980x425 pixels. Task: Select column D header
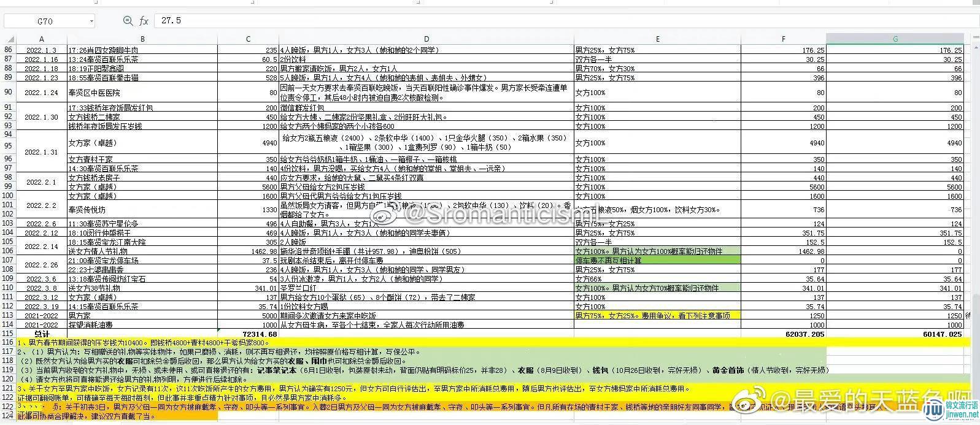(x=426, y=39)
